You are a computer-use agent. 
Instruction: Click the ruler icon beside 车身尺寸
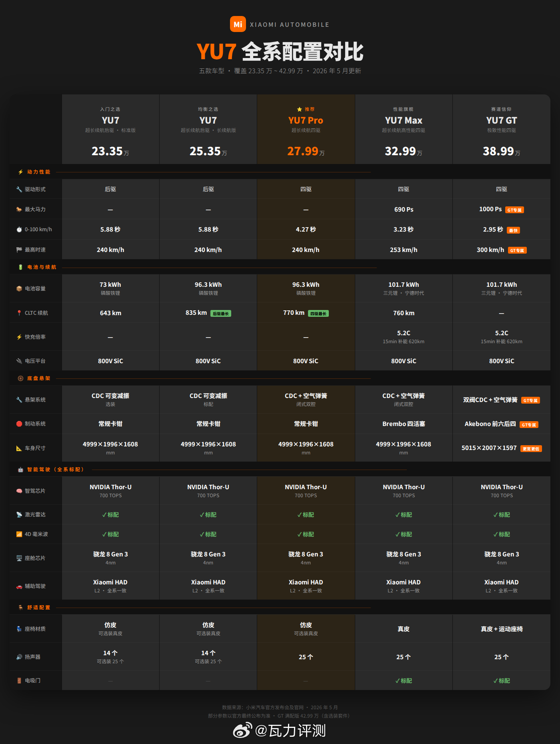click(19, 448)
